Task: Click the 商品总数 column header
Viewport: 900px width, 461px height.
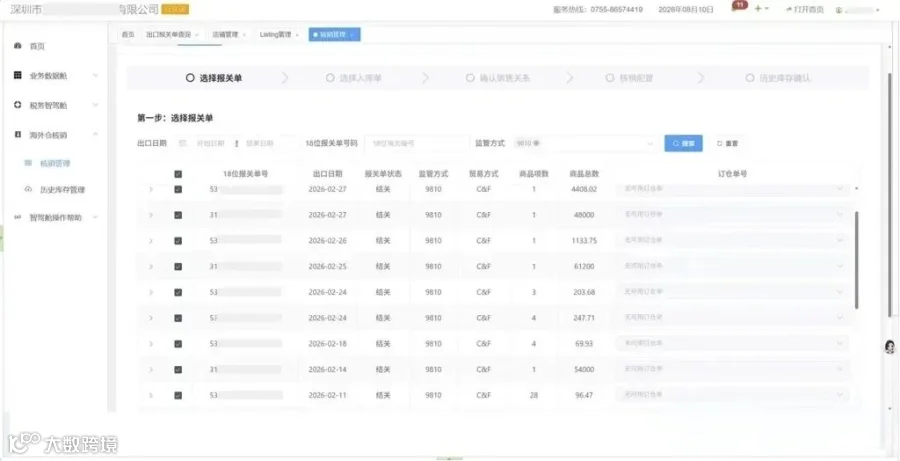Action: (584, 173)
